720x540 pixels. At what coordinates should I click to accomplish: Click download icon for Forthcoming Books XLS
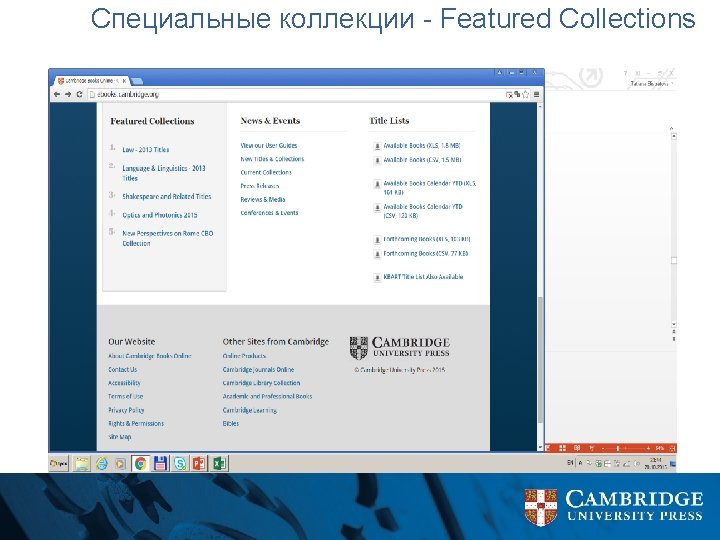coord(377,240)
